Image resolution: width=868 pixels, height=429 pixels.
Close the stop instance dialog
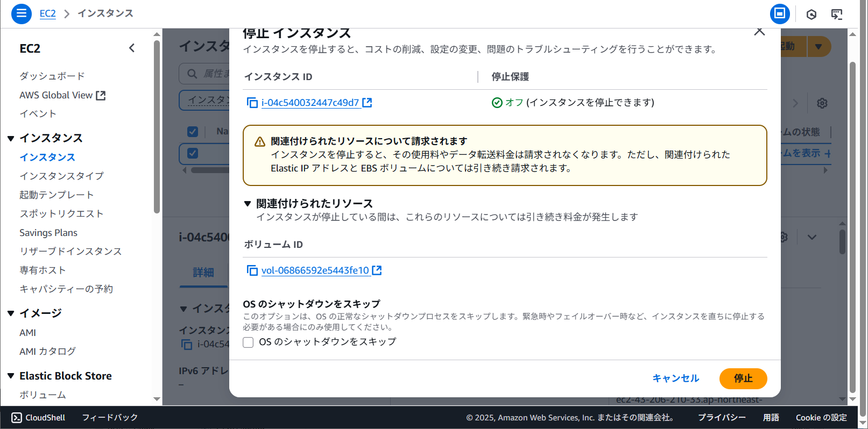tap(759, 32)
